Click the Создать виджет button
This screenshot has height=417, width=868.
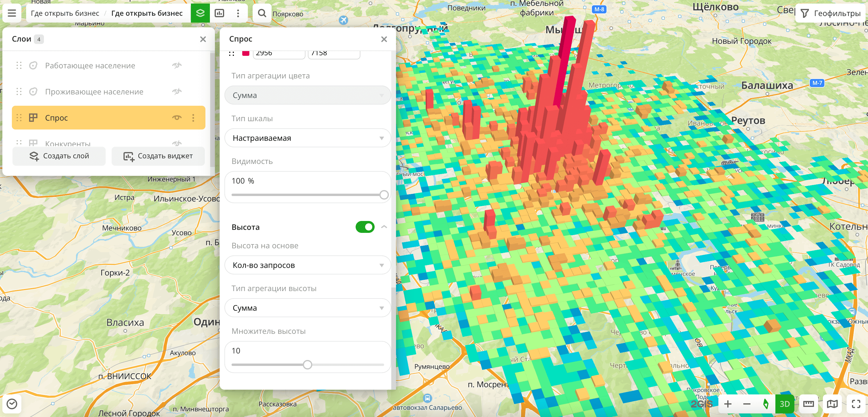(x=158, y=156)
